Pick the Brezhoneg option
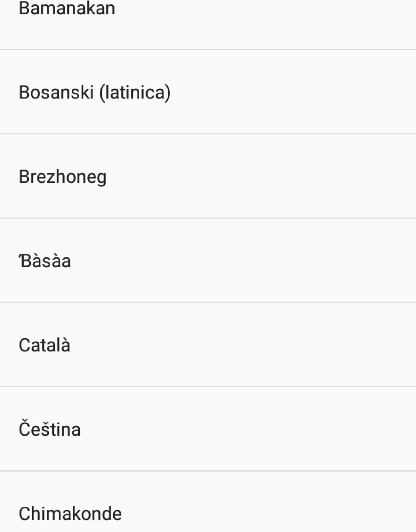The height and width of the screenshot is (532, 416). pos(63,177)
